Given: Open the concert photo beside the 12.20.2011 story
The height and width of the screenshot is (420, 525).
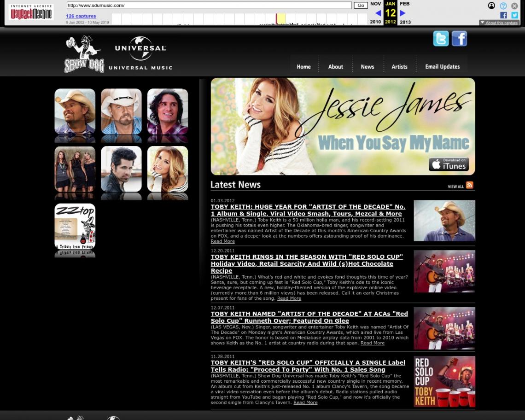Looking at the screenshot, I should [x=444, y=271].
